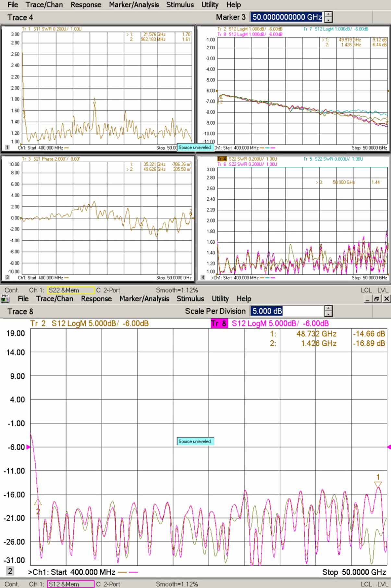The height and width of the screenshot is (588, 391).
Task: Open Help menu in the Trace 4 window
Action: 234,5
